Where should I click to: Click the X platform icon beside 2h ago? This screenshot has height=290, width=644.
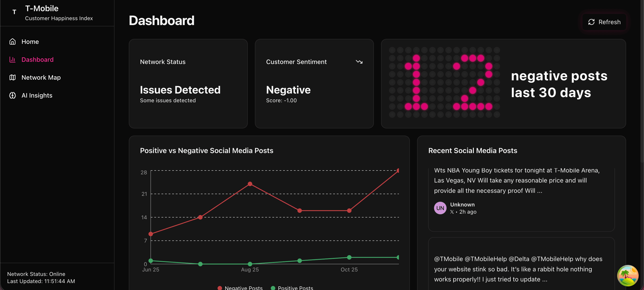pos(452,212)
